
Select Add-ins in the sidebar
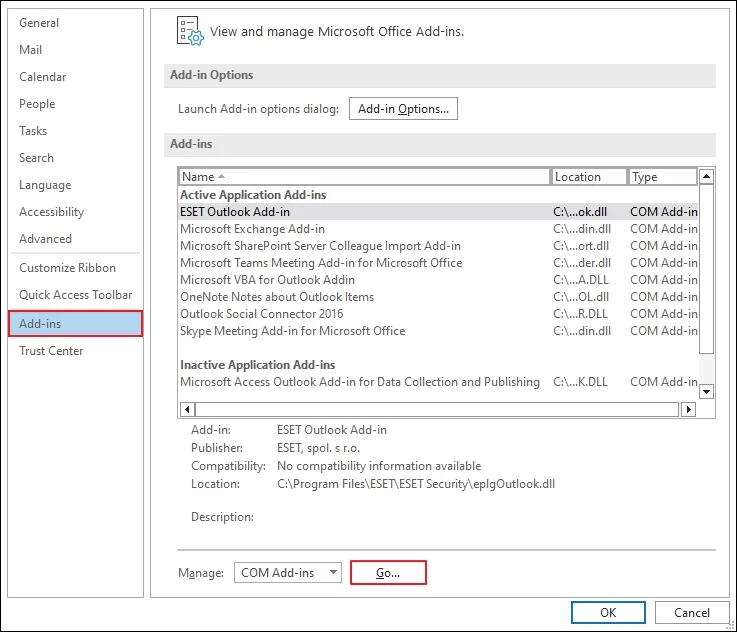pos(75,324)
